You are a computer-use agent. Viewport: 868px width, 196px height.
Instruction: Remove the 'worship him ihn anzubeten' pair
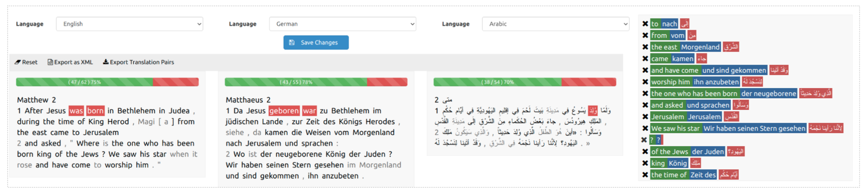coord(645,82)
